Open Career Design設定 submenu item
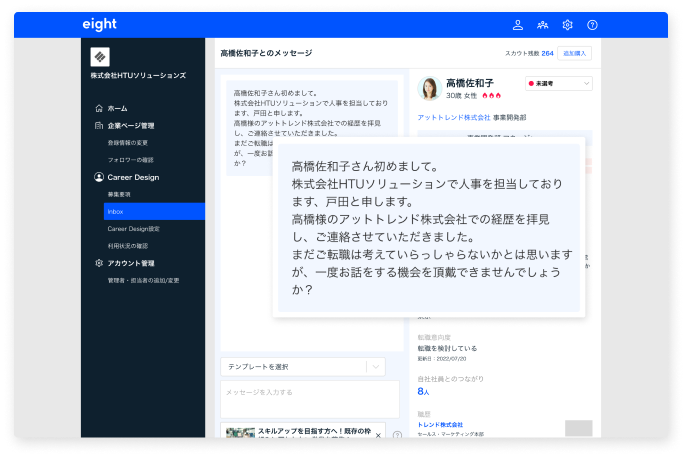This screenshot has height=455, width=684. pos(133,229)
